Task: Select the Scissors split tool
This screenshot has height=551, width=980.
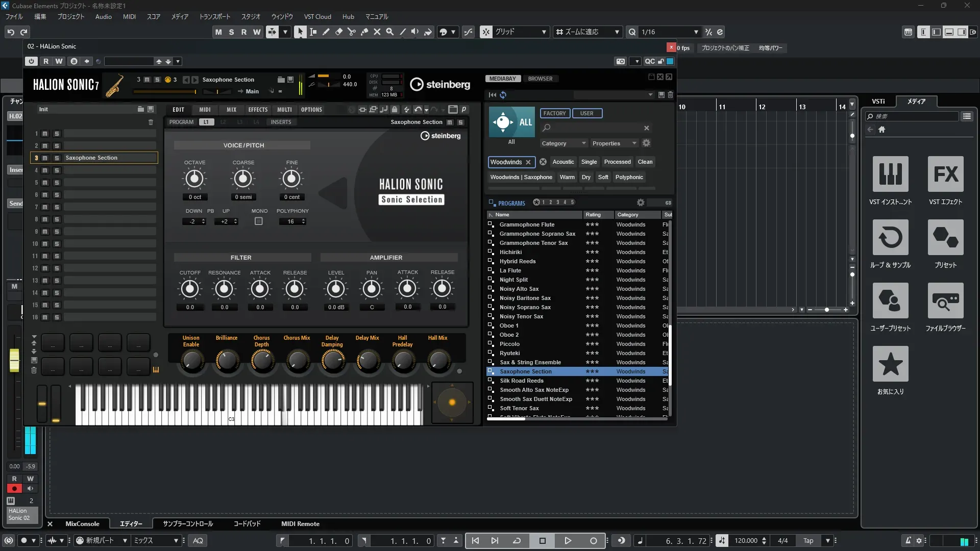Action: tap(351, 32)
